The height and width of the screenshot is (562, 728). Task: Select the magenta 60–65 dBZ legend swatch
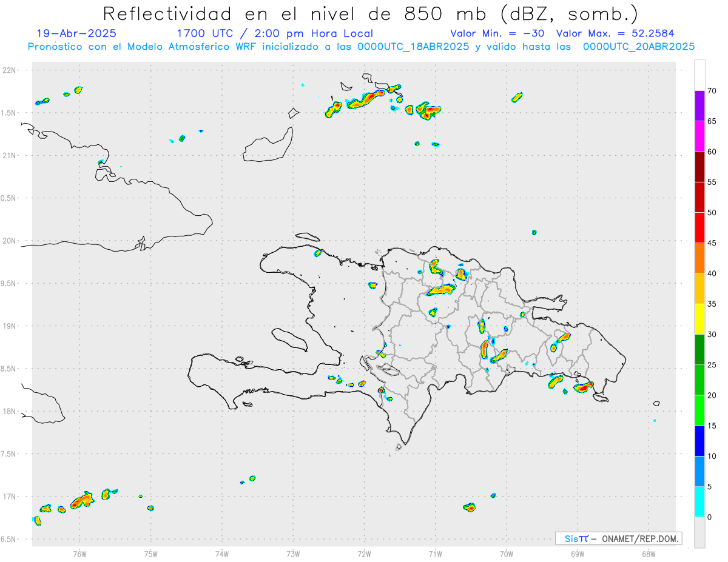699,136
